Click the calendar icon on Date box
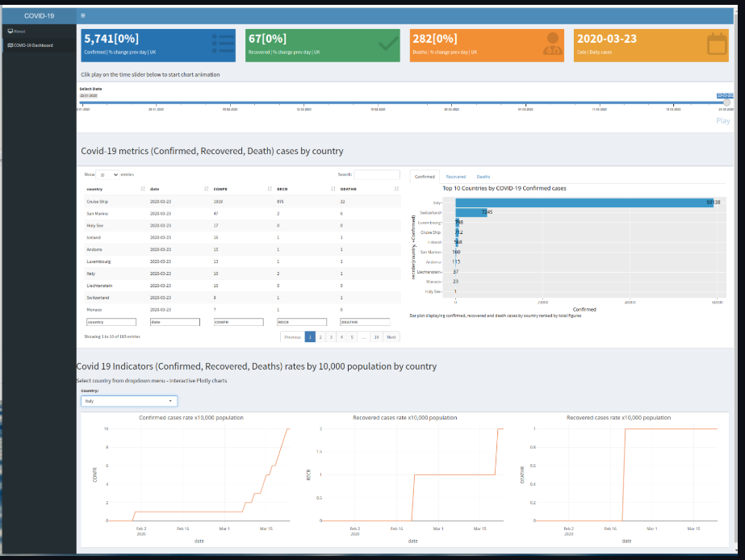This screenshot has height=560, width=745. coord(717,44)
